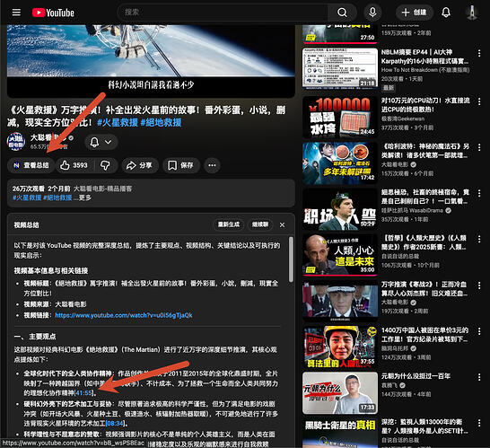The width and height of the screenshot is (490, 448).
Task: Open options for NBLM摘要 EP44 video
Action: [479, 53]
